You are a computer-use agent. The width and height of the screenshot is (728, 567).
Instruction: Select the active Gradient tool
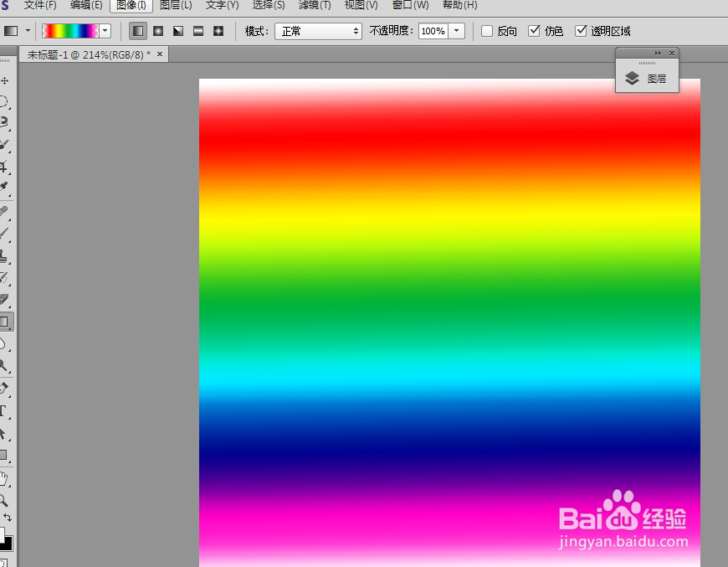pyautogui.click(x=5, y=322)
